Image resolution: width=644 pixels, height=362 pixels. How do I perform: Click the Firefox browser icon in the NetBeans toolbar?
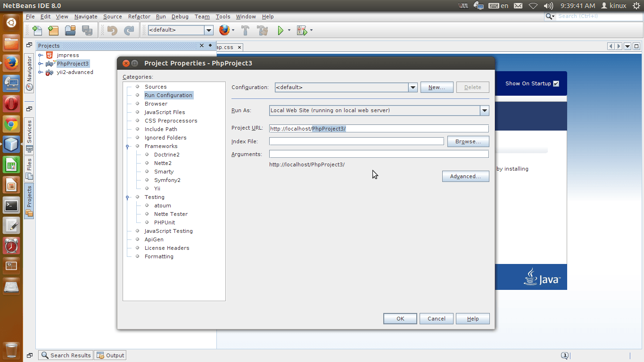(224, 30)
